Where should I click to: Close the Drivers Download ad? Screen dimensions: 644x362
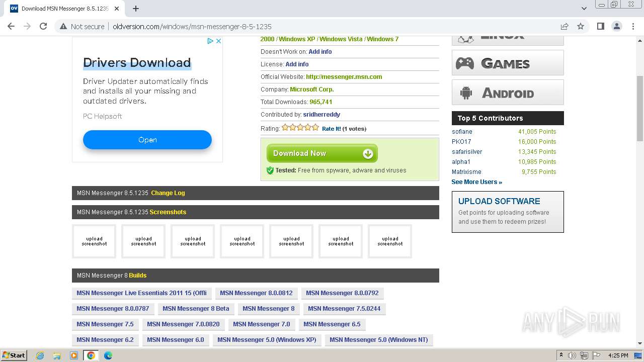(219, 41)
